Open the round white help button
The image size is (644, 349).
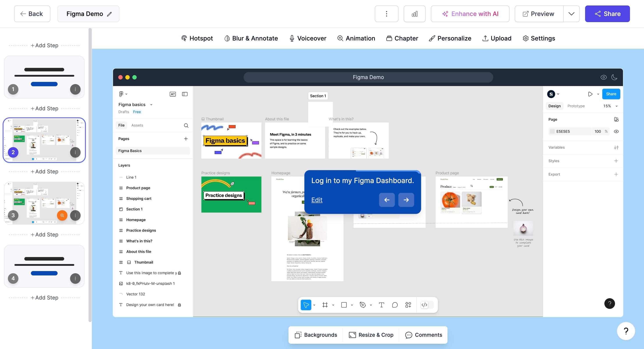626,331
